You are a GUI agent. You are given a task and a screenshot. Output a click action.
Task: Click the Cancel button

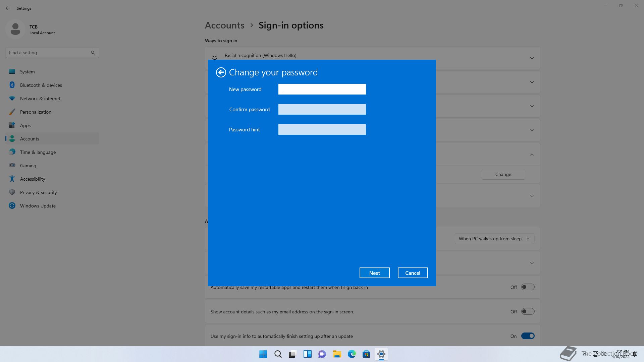point(413,273)
